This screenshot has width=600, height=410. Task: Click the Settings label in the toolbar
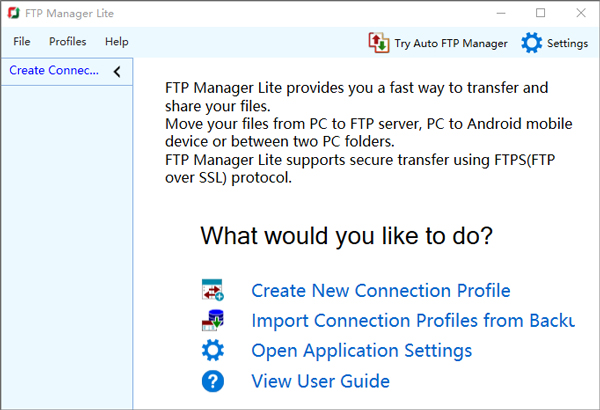(x=567, y=43)
